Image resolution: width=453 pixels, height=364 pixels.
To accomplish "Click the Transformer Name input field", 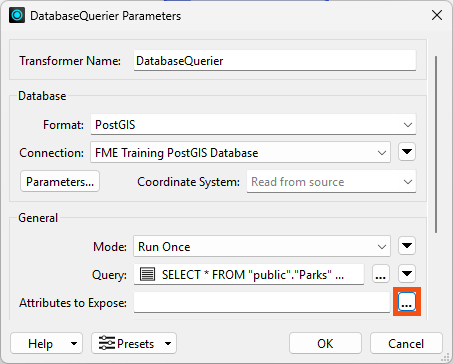I will click(x=275, y=60).
